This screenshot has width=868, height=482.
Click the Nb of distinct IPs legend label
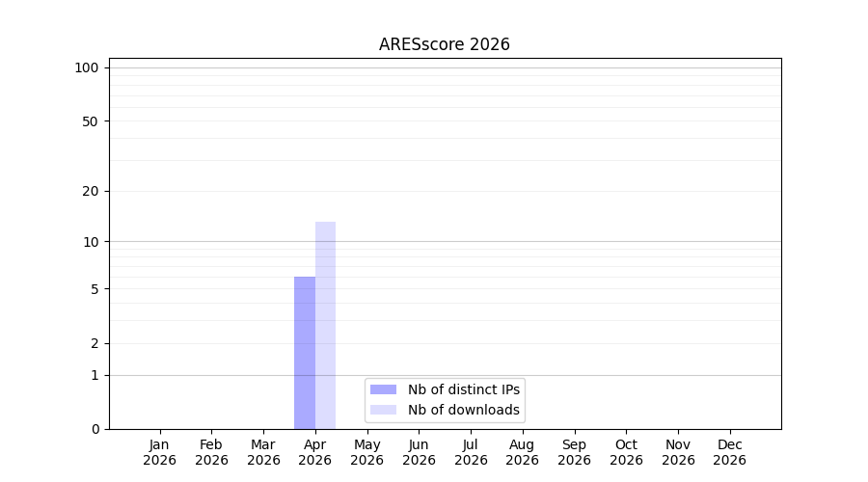point(464,389)
